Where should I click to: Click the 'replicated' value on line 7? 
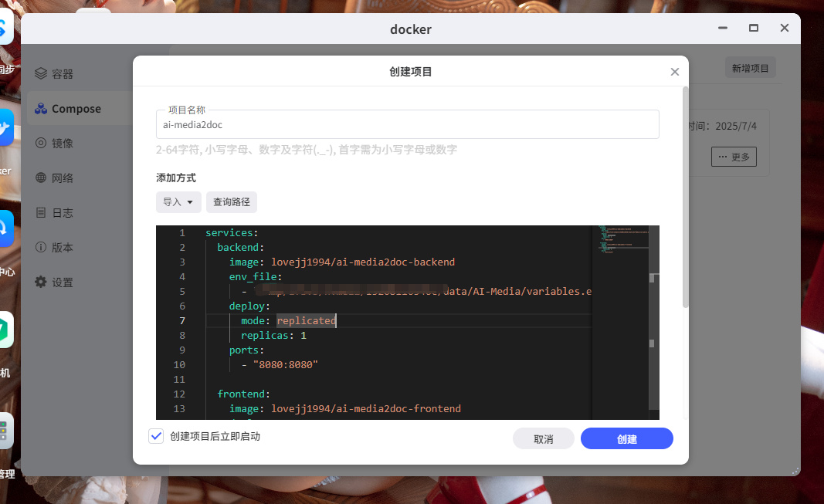[306, 321]
